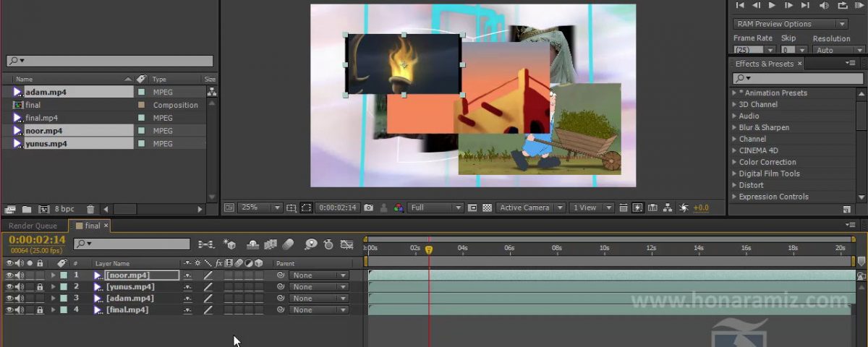Open the preview Resolution Auto dropdown
868x347 pixels.
pyautogui.click(x=838, y=50)
